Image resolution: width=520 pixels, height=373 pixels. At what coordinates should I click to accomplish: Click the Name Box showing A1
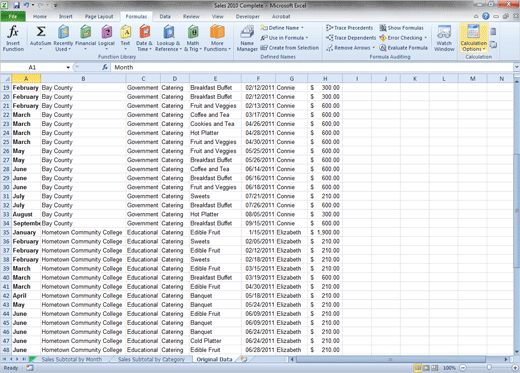tap(32, 67)
